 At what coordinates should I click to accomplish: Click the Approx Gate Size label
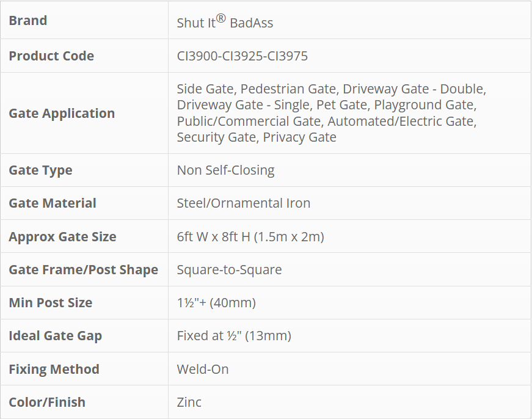(62, 237)
